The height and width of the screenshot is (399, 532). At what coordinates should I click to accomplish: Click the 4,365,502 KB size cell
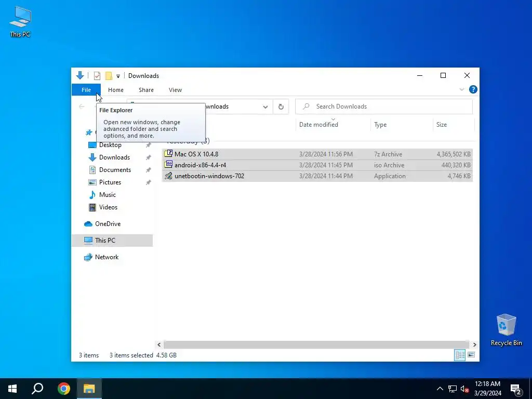coord(453,154)
